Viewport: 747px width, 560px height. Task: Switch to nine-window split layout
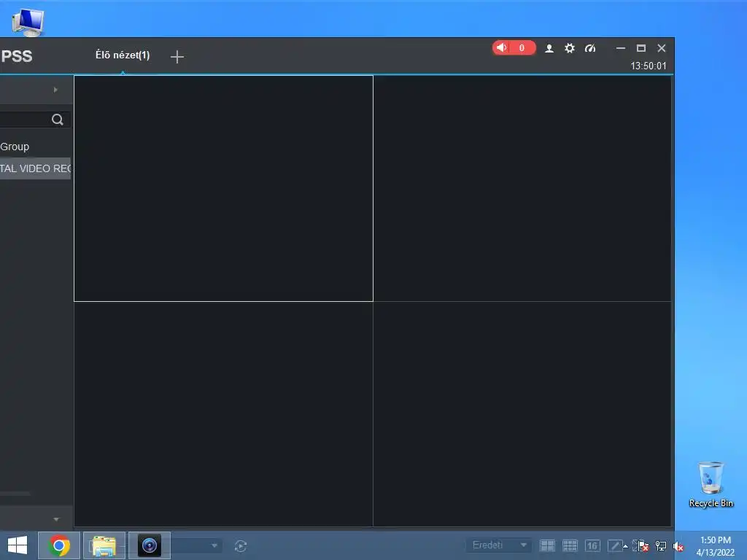point(570,545)
